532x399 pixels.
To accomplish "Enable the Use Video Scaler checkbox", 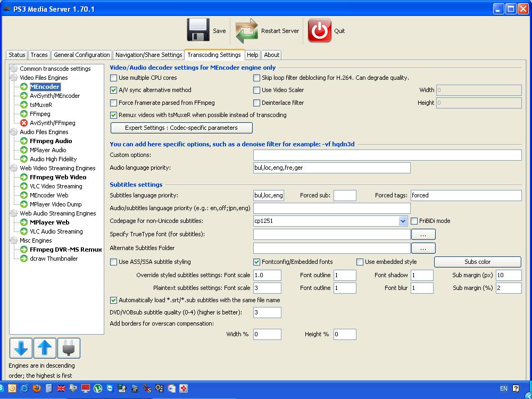I will pos(256,90).
